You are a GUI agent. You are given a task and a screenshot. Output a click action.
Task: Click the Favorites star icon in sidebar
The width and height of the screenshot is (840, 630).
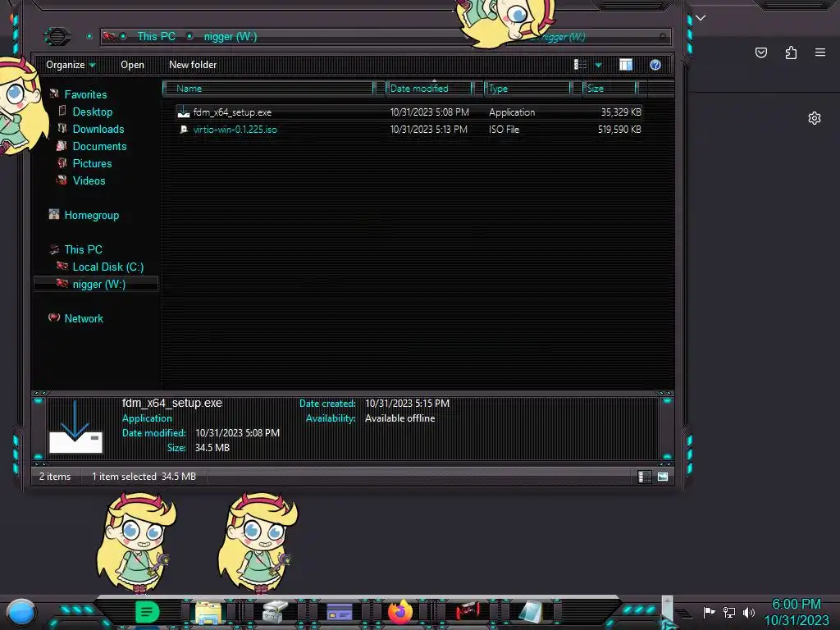click(54, 94)
